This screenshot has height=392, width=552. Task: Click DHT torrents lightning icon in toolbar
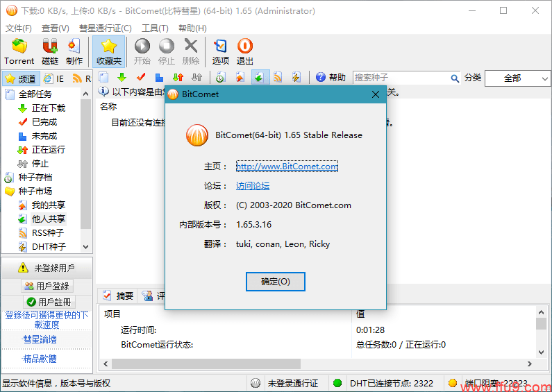pos(296,78)
